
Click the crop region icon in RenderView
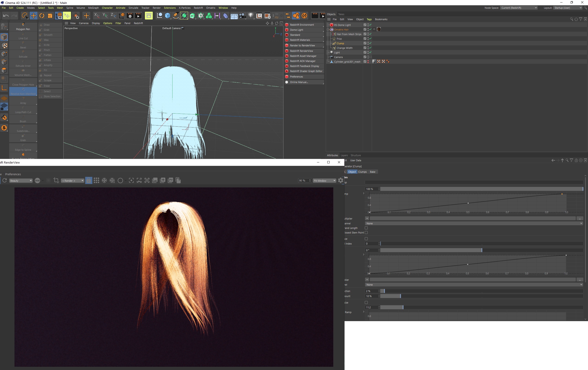tap(56, 181)
